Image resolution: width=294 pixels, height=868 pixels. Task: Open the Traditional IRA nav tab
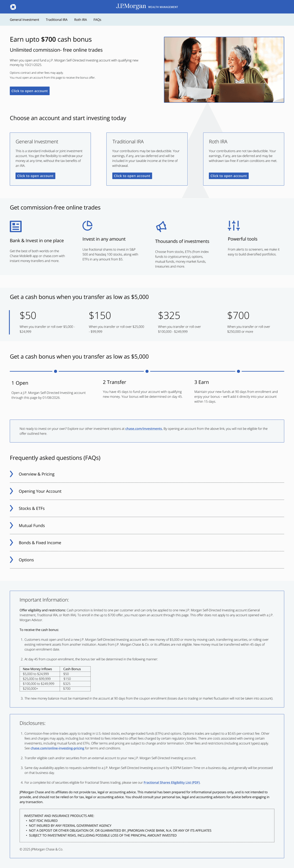click(x=57, y=19)
